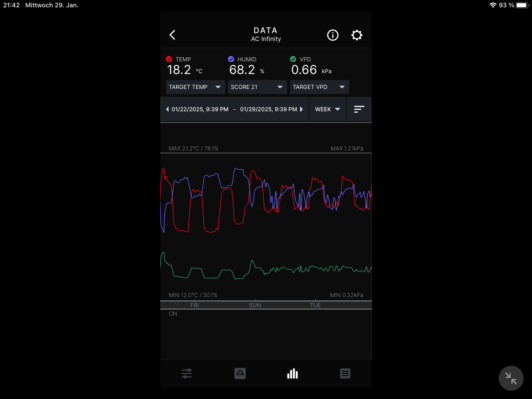Open the automation 'A' tab icon
The height and width of the screenshot is (399, 532).
[240, 374]
